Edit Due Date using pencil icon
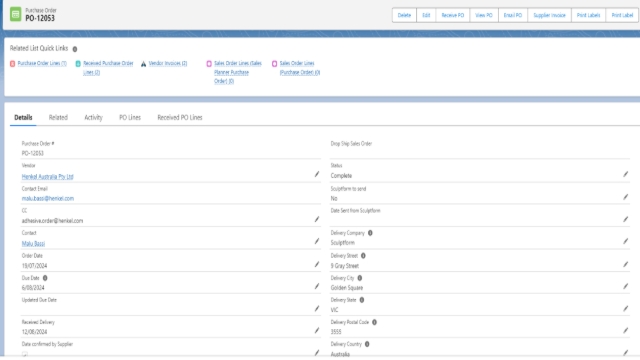The width and height of the screenshot is (640, 360). point(317,286)
